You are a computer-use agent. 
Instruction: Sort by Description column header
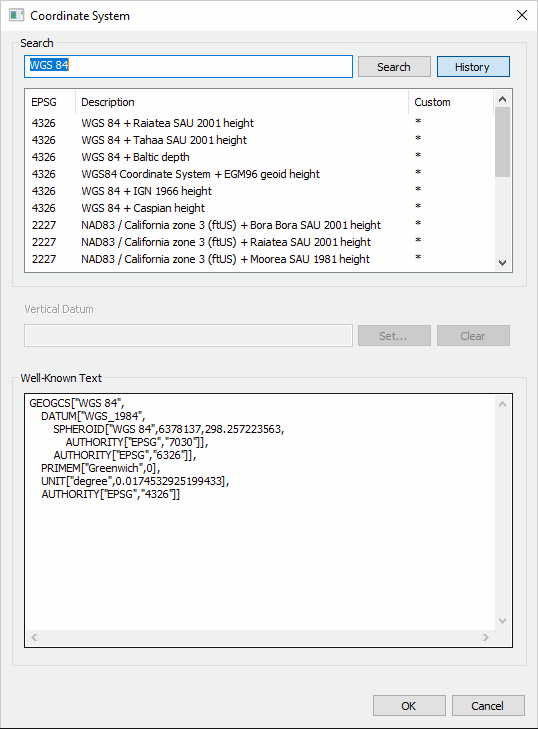coord(242,102)
